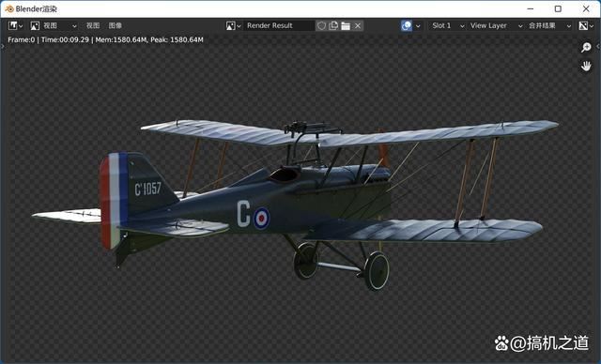Image resolution: width=601 pixels, height=364 pixels.
Task: Open the Slot 1 render slot dropdown
Action: (447, 25)
